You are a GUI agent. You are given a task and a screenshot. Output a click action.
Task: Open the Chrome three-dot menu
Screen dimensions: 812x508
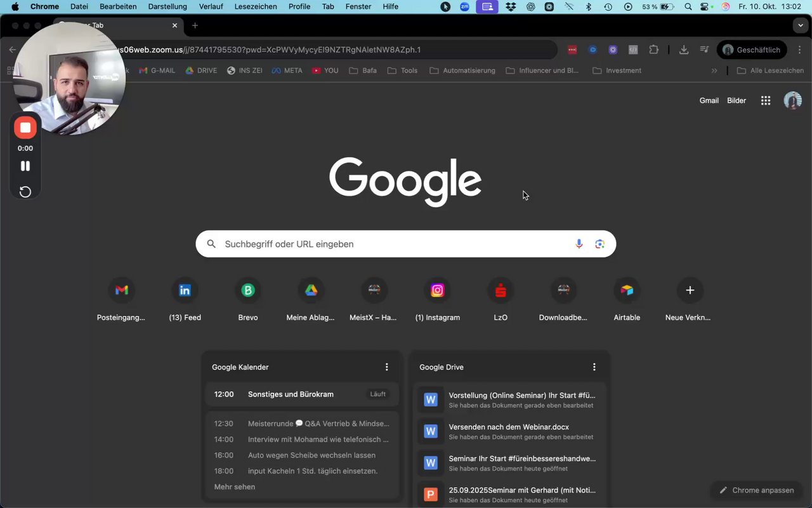(x=799, y=50)
